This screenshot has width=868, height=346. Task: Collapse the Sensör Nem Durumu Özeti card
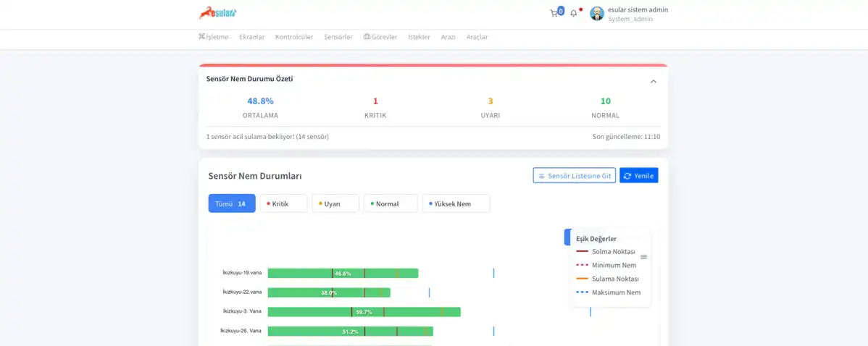pyautogui.click(x=654, y=81)
